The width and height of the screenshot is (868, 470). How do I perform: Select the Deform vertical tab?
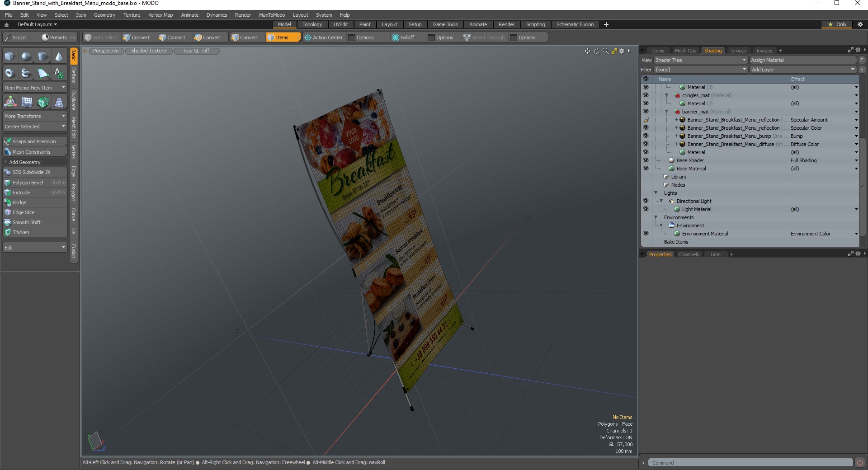pos(74,75)
